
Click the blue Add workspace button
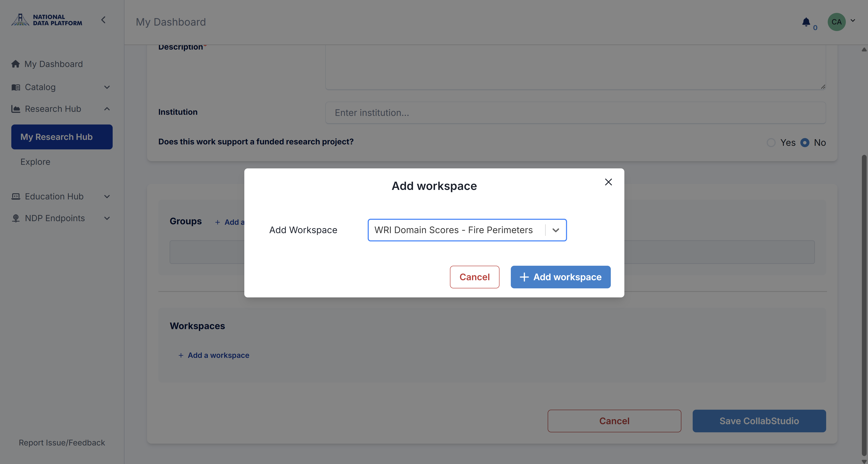[560, 277]
